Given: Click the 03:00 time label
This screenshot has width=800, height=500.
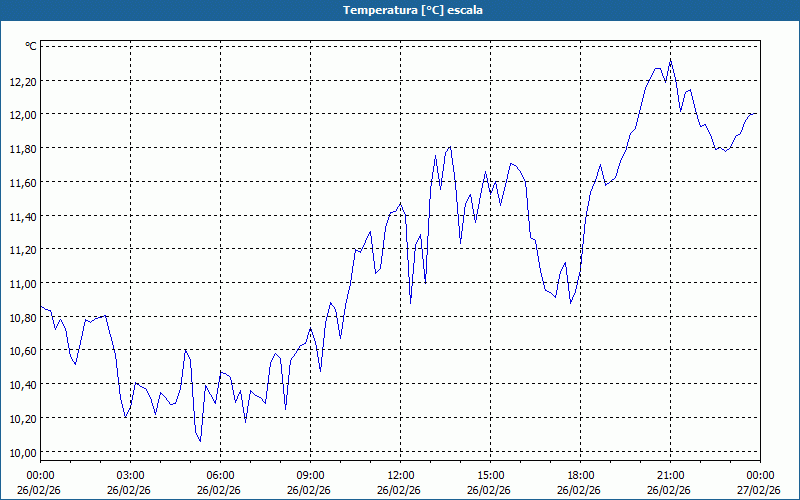Looking at the screenshot, I should point(130,475).
